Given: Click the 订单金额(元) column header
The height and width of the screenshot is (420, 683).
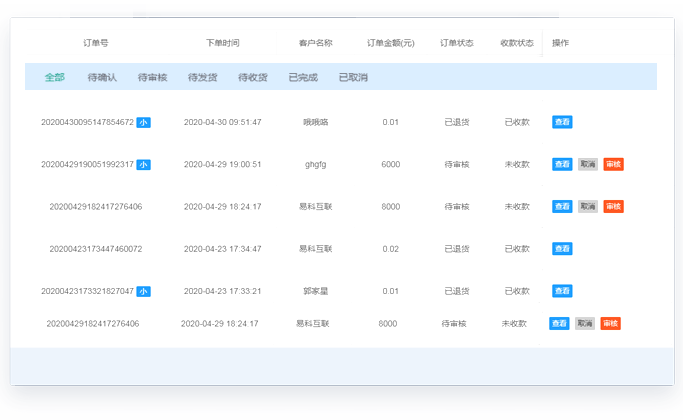Looking at the screenshot, I should 390,43.
